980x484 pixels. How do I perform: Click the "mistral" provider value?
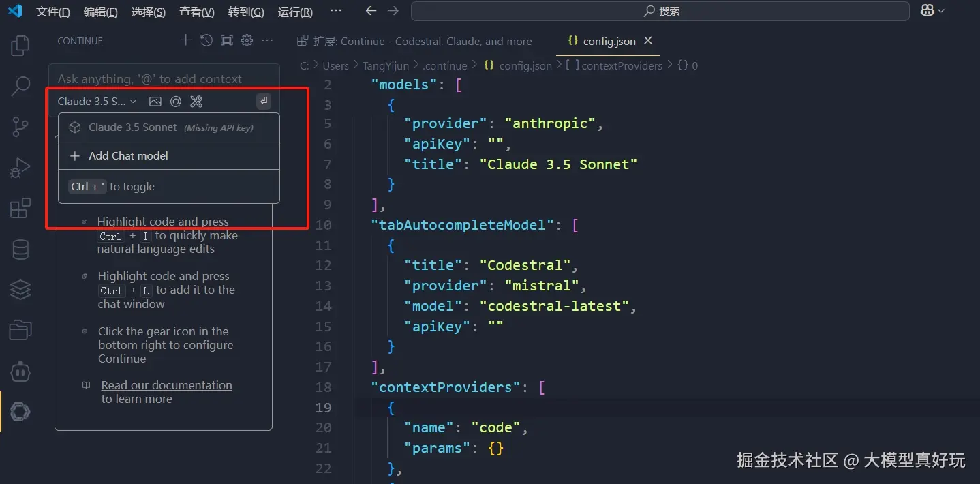tap(541, 286)
